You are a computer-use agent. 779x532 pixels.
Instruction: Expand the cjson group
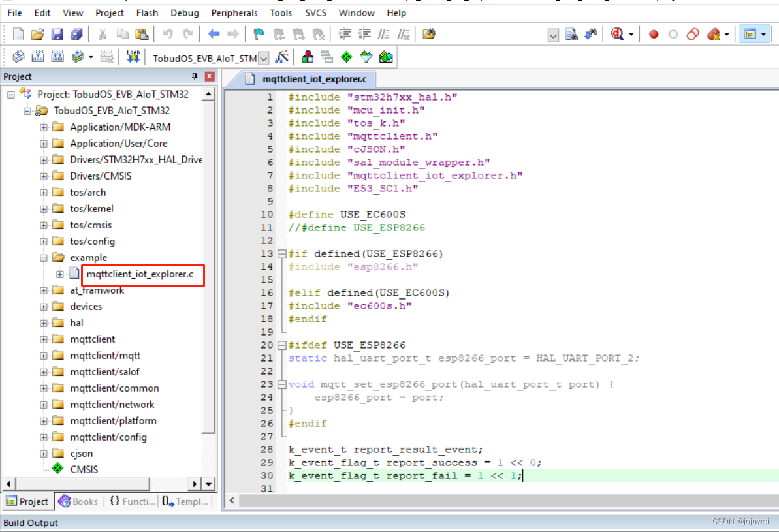coord(44,454)
